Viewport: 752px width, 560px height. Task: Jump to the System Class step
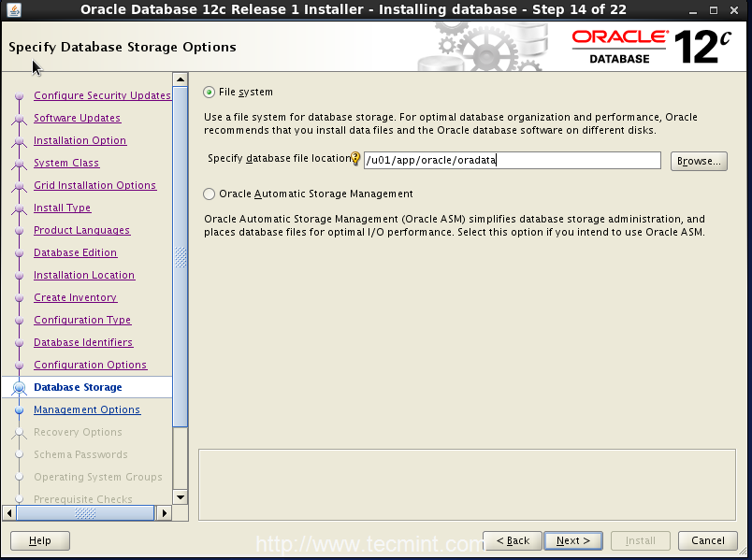66,163
